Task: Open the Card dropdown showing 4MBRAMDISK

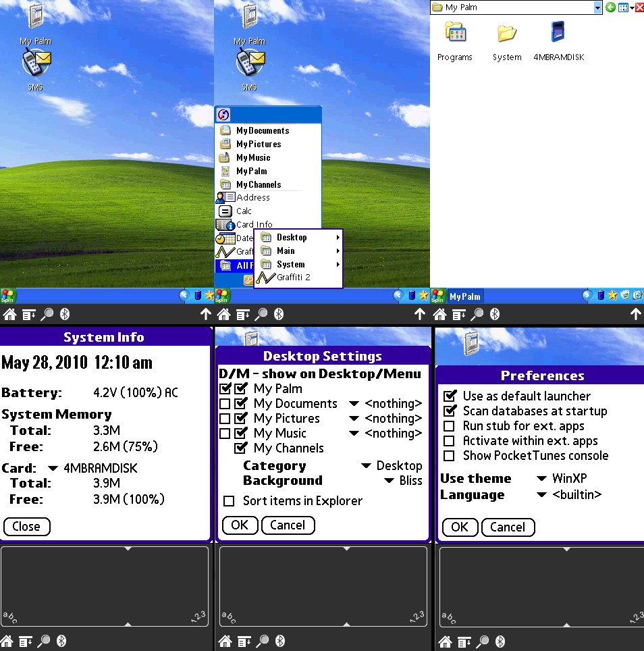Action: [92, 468]
